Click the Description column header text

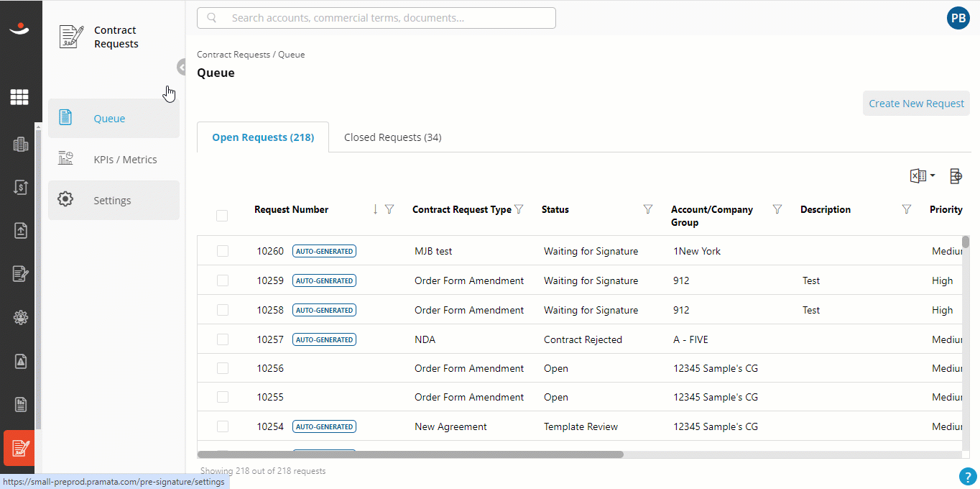click(x=826, y=209)
